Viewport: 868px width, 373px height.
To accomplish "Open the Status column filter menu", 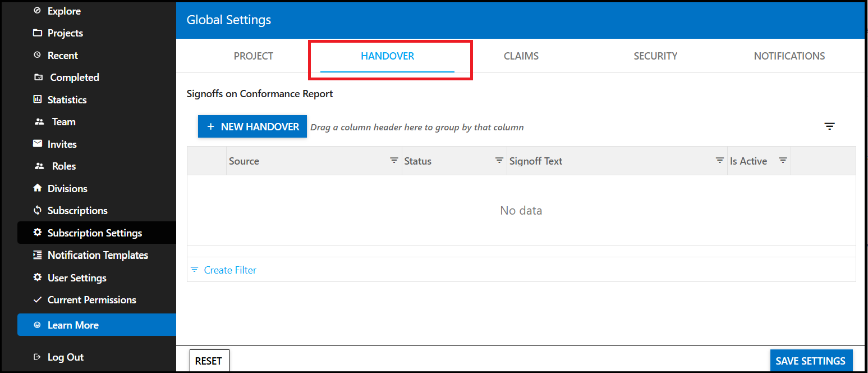I will (499, 161).
